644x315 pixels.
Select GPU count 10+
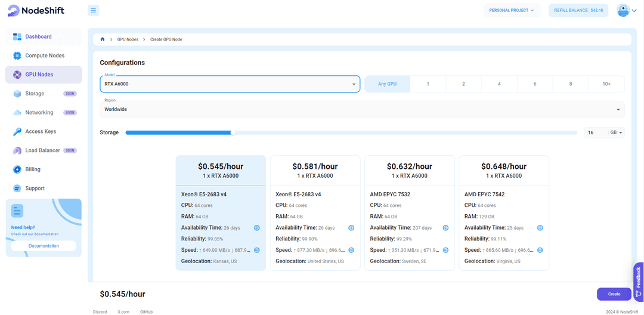pyautogui.click(x=606, y=84)
